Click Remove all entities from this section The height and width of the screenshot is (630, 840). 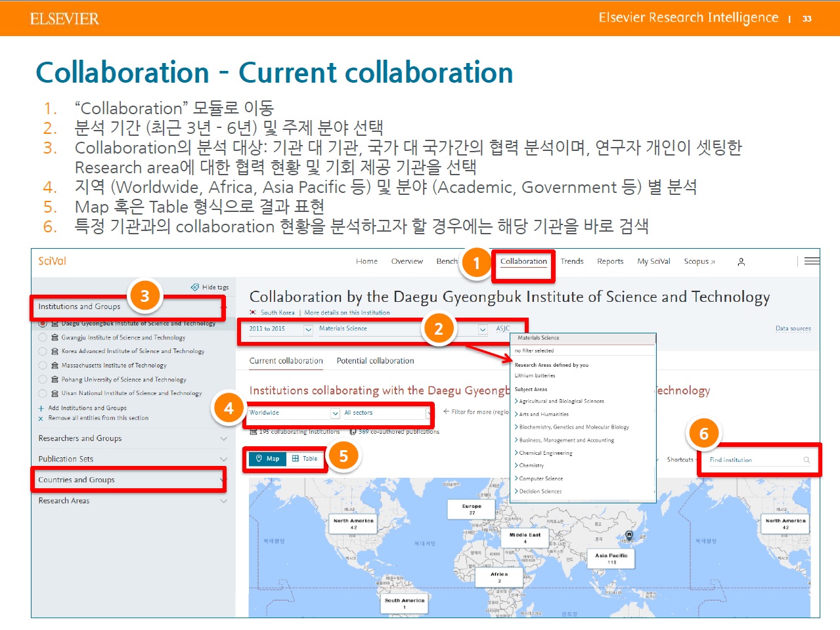click(99, 418)
